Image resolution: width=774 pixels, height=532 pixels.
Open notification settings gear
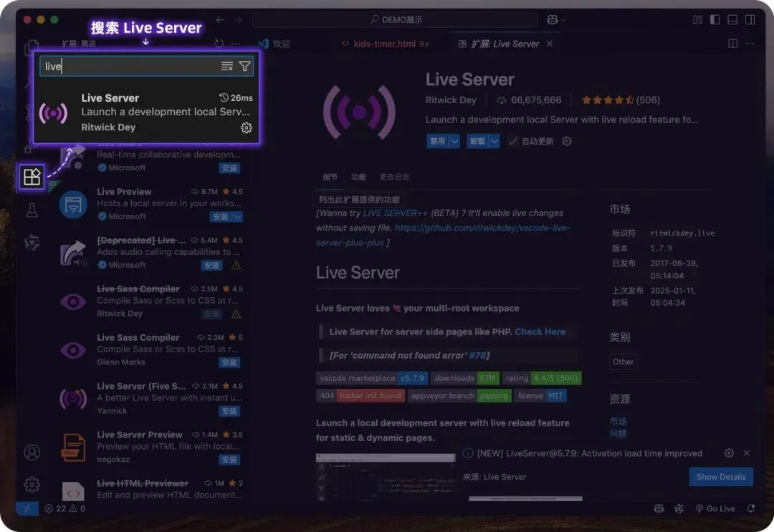[729, 453]
